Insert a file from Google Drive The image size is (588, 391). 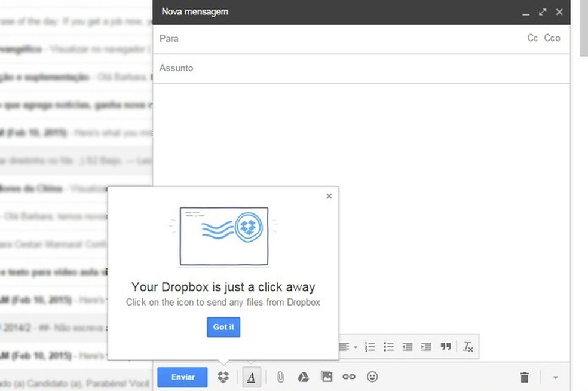coord(303,377)
